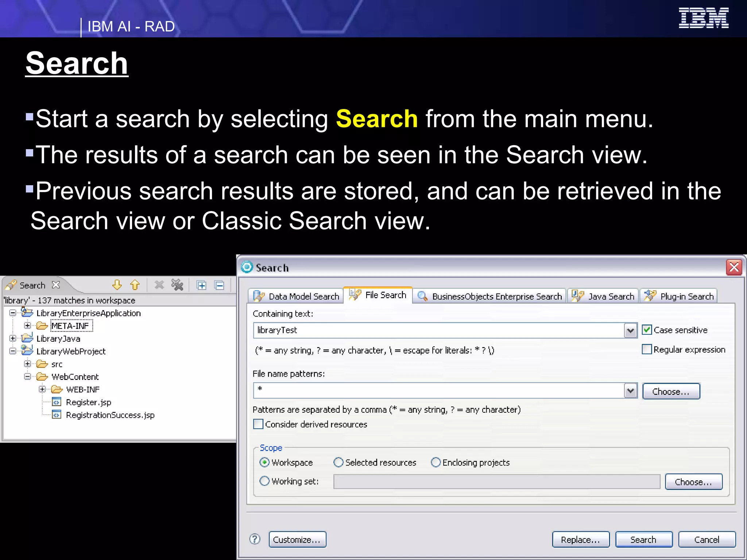Select WebContent label in results tree
Viewport: 747px width, 560px height.
[x=75, y=377]
